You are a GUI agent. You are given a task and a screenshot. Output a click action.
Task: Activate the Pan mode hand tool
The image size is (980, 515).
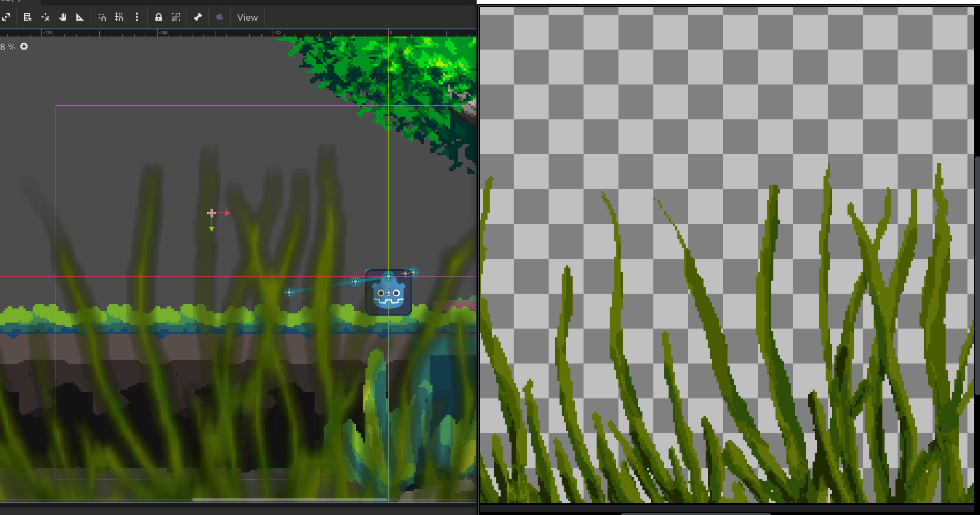coord(63,17)
